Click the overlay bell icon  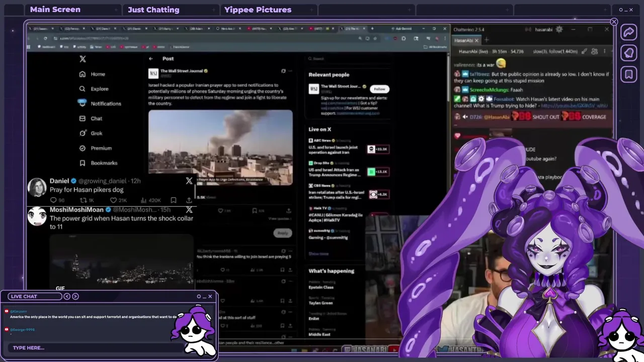point(629,53)
